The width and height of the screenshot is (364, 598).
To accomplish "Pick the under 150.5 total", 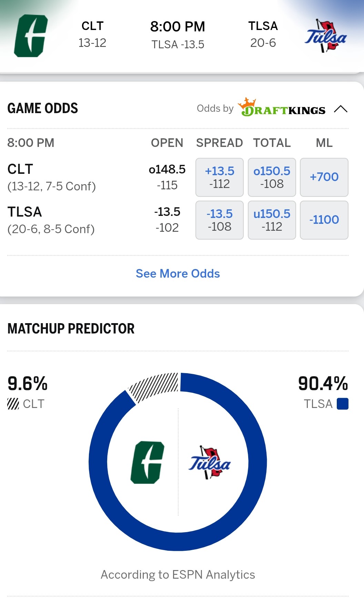I will (x=272, y=220).
